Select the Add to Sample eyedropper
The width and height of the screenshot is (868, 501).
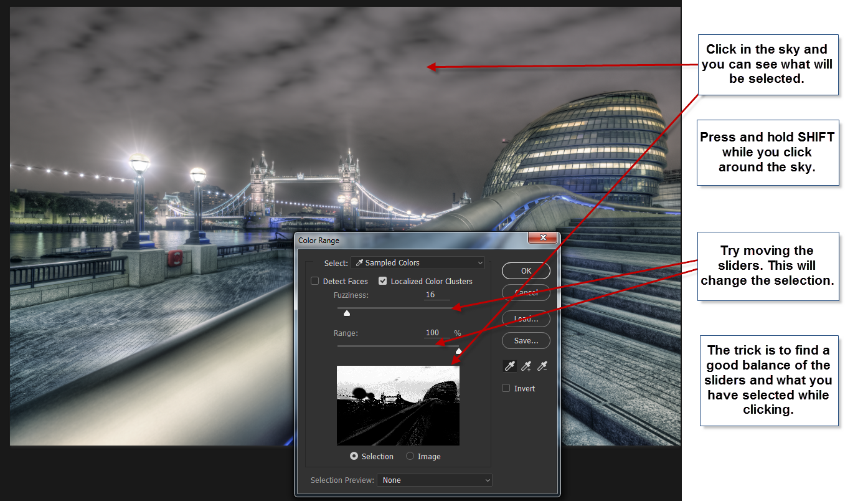(x=526, y=366)
